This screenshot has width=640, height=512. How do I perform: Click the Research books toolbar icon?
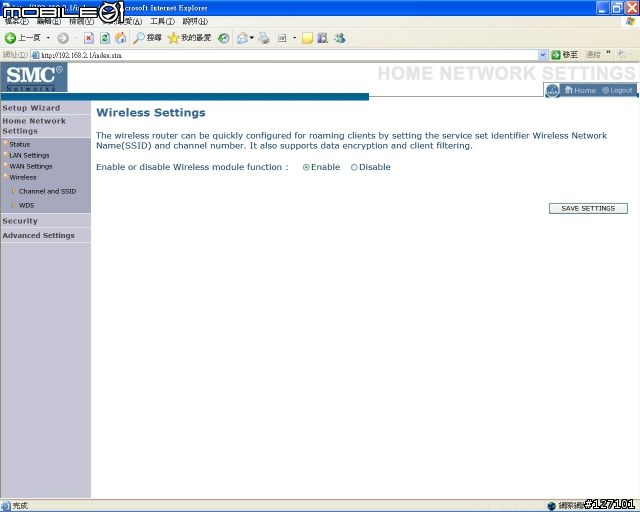(322, 38)
